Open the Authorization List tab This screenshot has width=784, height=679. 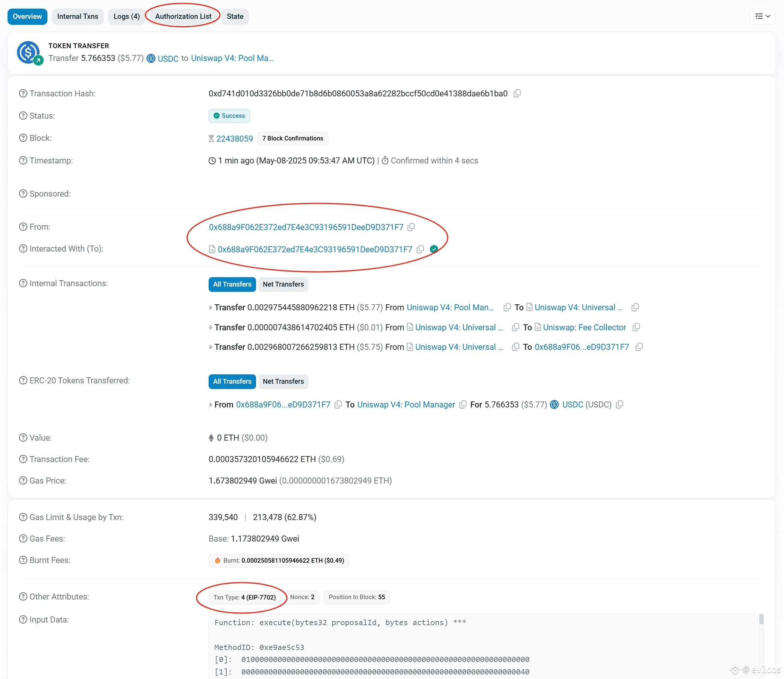(183, 17)
